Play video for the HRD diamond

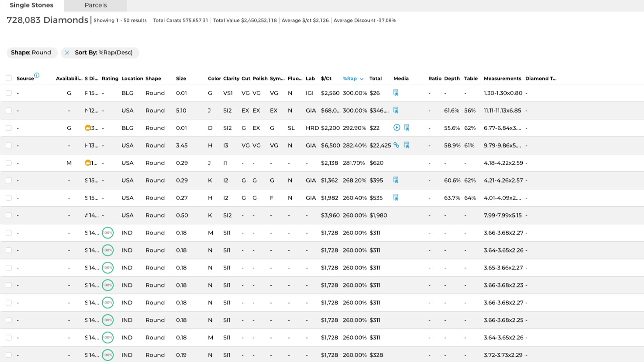[x=397, y=128]
